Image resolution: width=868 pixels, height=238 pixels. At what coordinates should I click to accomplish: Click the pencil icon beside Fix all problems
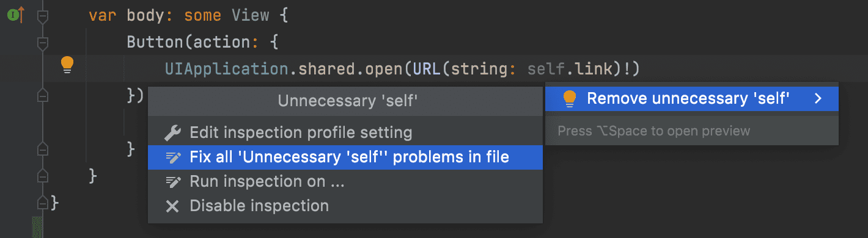173,157
